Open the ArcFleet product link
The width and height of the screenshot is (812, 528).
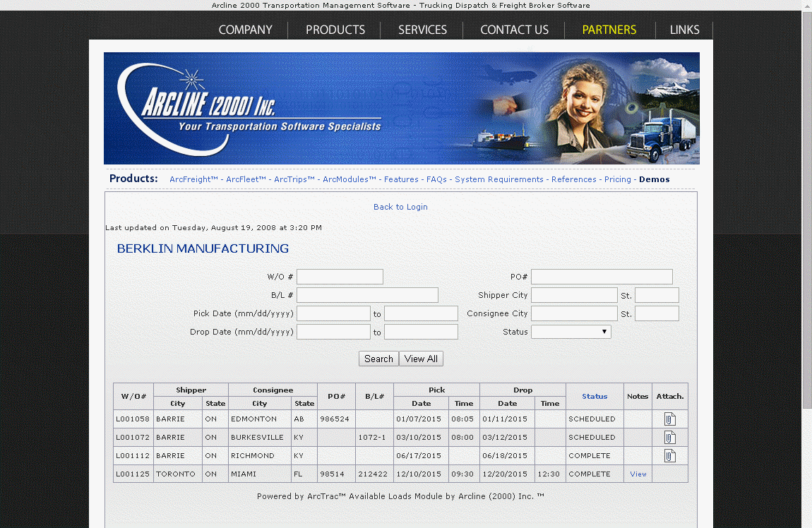click(x=246, y=179)
